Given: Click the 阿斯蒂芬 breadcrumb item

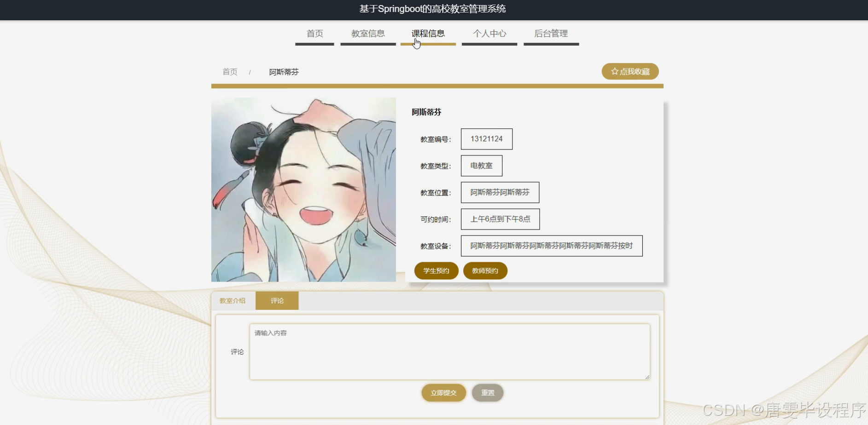Looking at the screenshot, I should [x=284, y=72].
